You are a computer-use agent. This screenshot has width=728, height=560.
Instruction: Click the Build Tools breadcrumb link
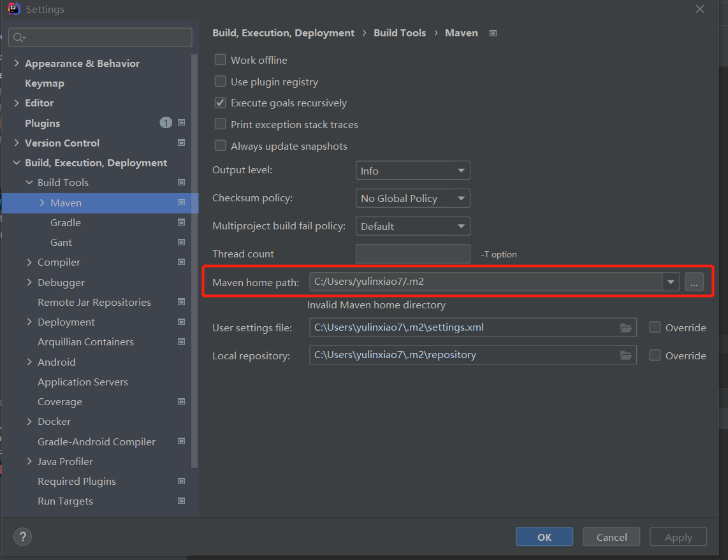click(400, 33)
